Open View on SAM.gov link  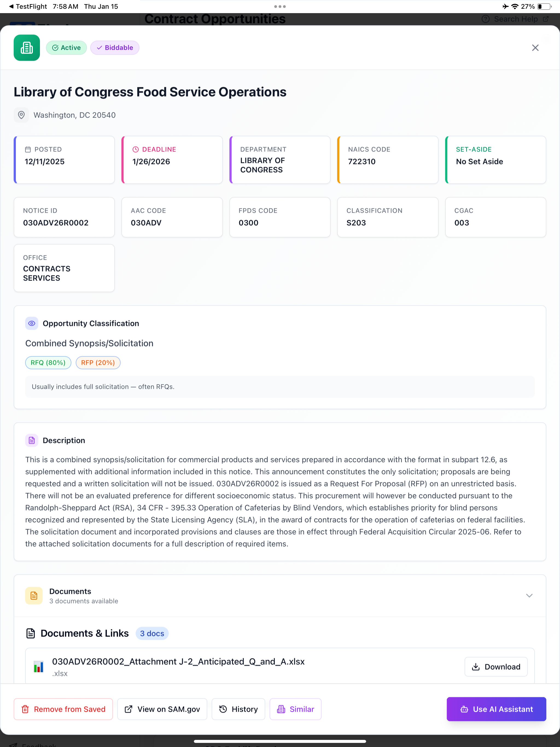(162, 709)
